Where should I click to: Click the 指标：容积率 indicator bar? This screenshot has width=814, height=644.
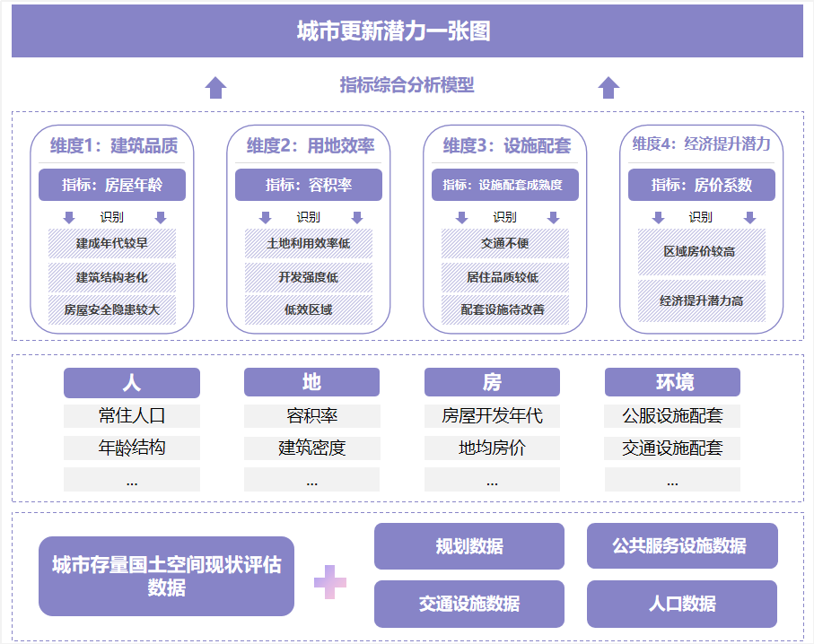(x=308, y=185)
